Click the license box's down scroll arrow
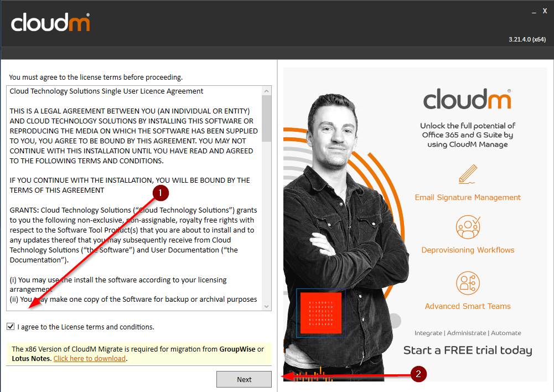This screenshot has height=392, width=554. (x=267, y=306)
